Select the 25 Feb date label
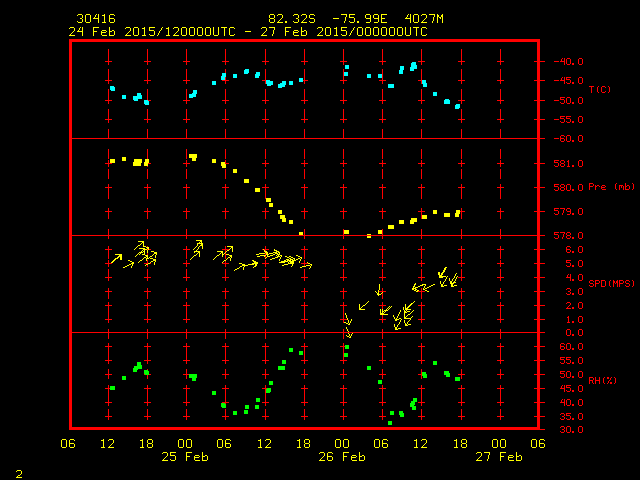 (x=185, y=456)
